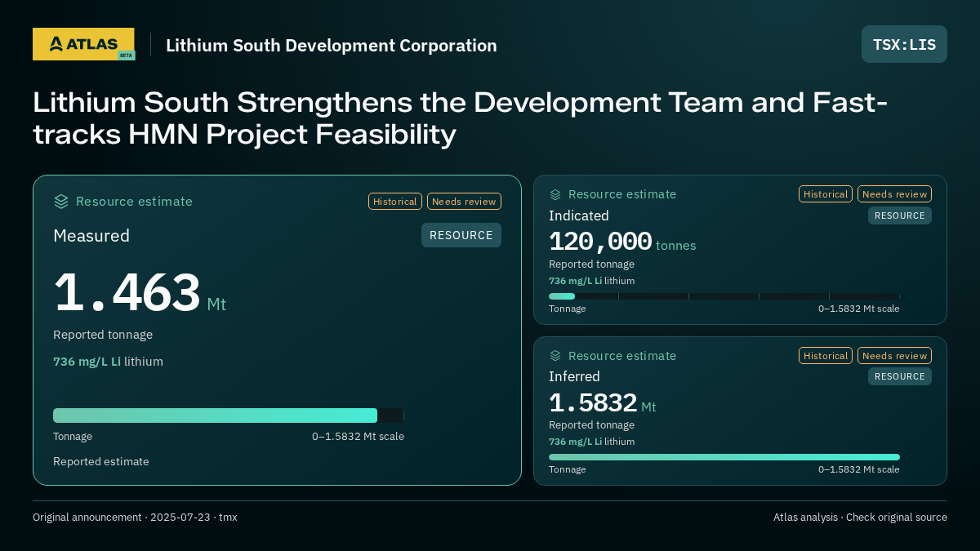Click the scale label on Indicated card
Image resolution: width=980 pixels, height=551 pixels.
point(858,309)
